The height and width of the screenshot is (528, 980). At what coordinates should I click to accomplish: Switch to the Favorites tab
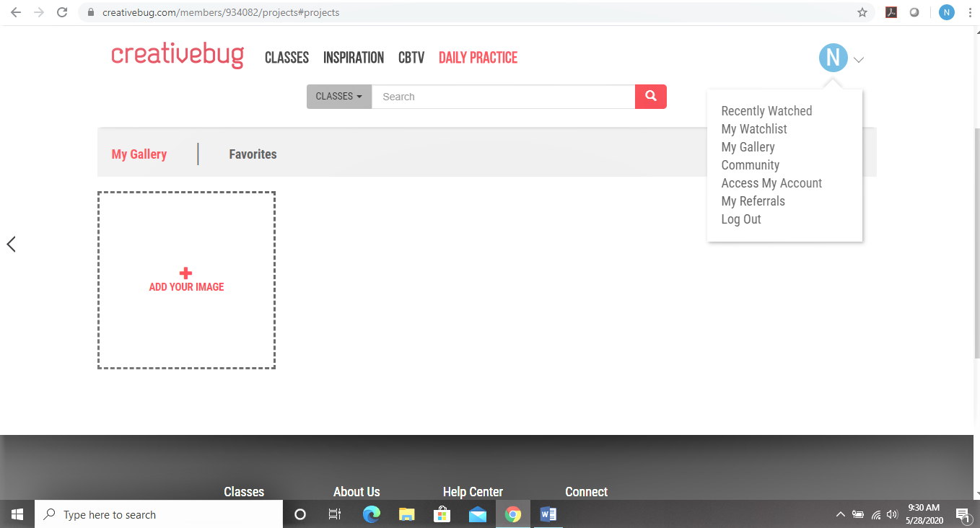253,154
